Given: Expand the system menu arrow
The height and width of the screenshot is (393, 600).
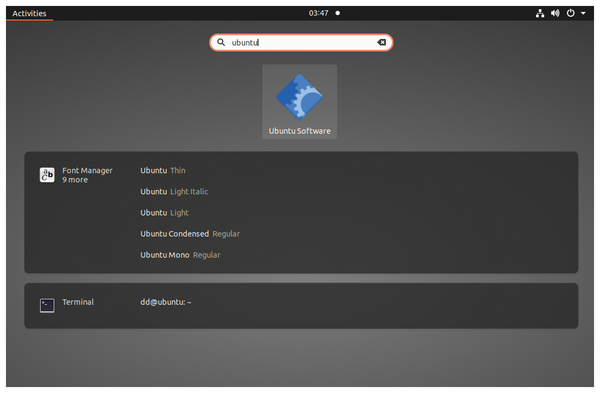Looking at the screenshot, I should coord(583,13).
